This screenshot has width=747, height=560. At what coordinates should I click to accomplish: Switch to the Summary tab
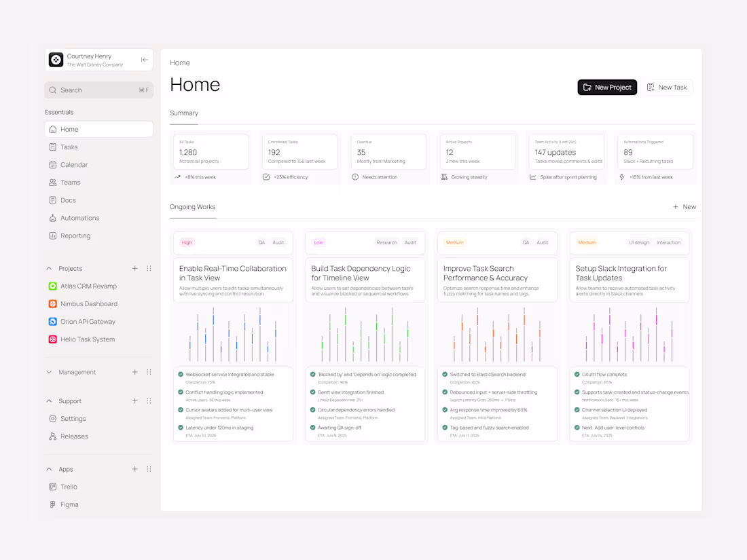point(184,113)
